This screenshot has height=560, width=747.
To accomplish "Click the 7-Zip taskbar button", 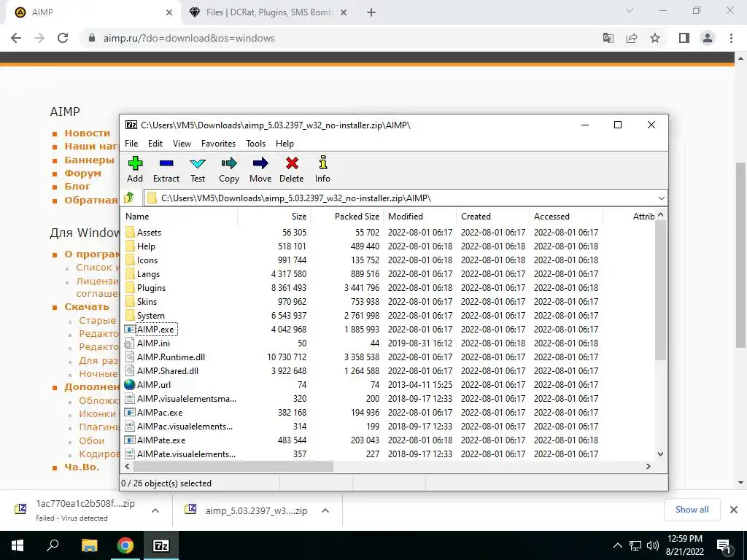I will coord(160,545).
